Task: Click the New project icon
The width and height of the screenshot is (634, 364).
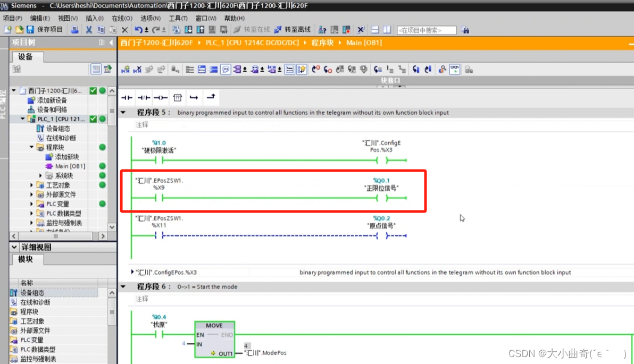Action: (7, 29)
